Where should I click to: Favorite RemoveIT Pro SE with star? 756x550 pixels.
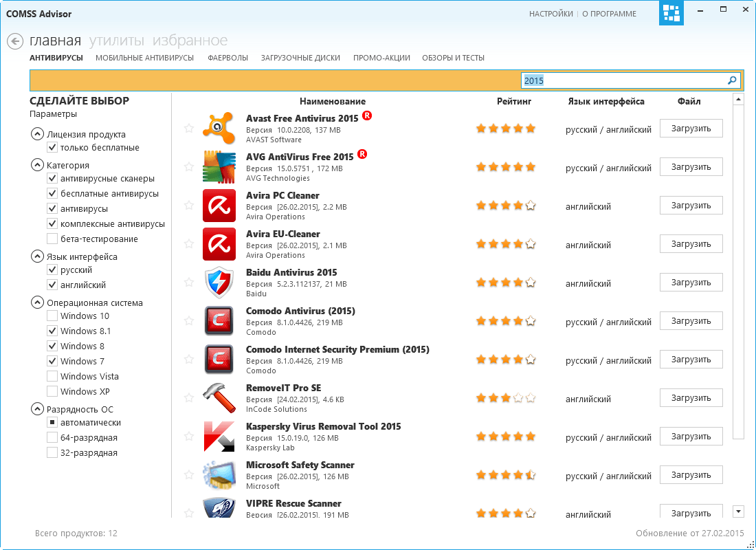tap(188, 397)
